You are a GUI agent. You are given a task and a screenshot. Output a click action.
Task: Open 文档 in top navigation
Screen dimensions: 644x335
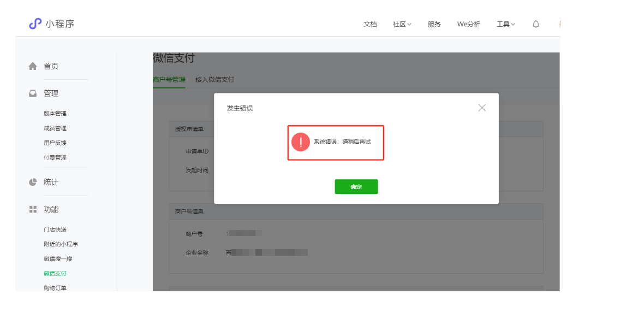tap(370, 24)
